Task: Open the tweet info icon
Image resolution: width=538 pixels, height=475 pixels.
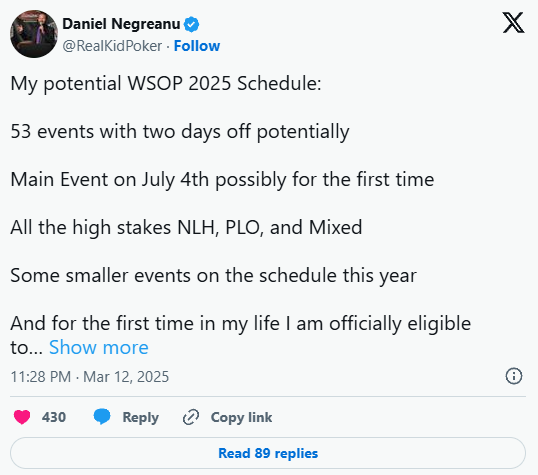Action: point(514,376)
